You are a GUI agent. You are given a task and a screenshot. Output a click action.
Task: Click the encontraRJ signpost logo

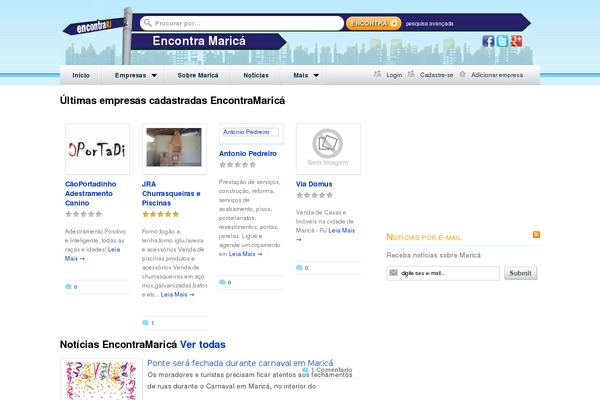tap(95, 26)
